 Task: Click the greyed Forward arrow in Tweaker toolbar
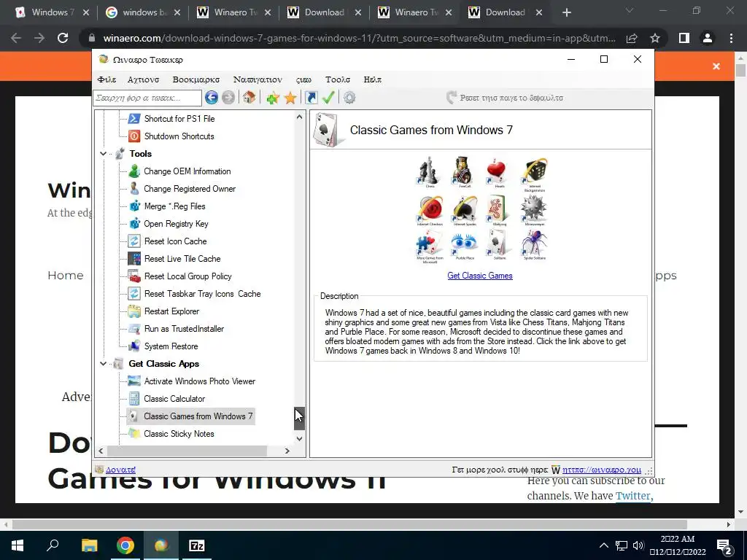click(x=228, y=98)
